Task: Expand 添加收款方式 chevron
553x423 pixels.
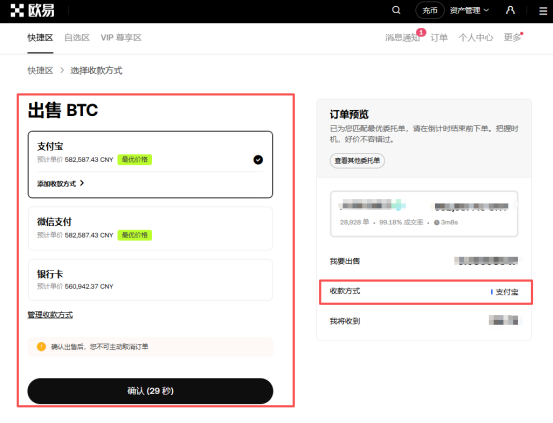Action: pos(81,183)
